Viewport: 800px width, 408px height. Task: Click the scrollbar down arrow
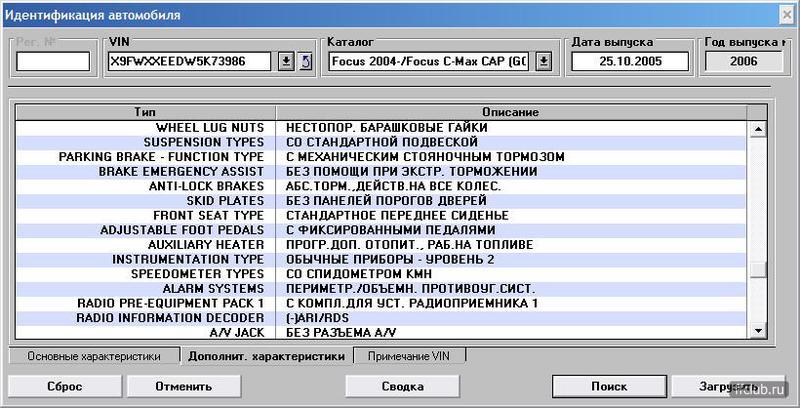coord(758,331)
